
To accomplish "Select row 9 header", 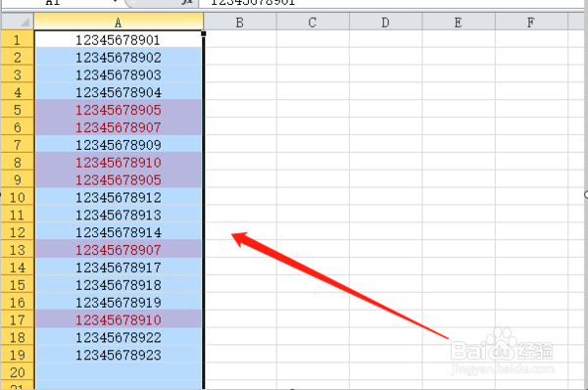I will click(18, 179).
